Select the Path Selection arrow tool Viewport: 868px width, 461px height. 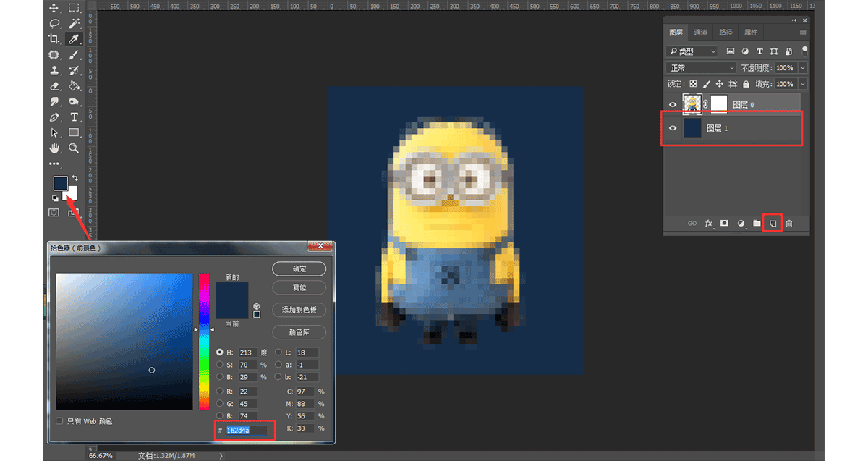click(x=54, y=132)
